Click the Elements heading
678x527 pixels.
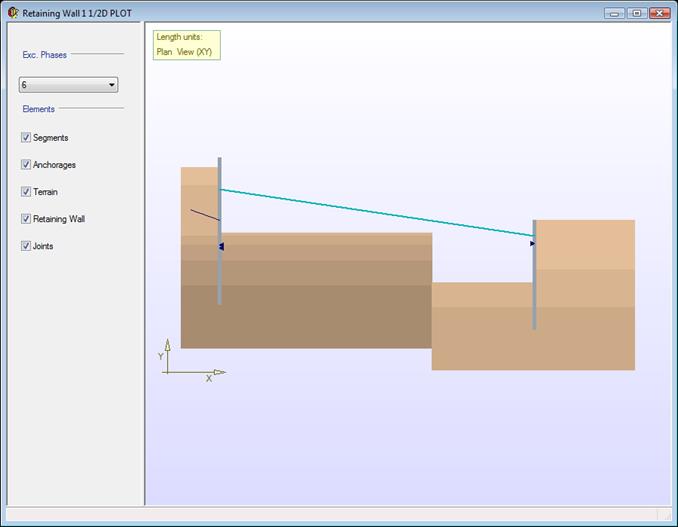(x=38, y=109)
